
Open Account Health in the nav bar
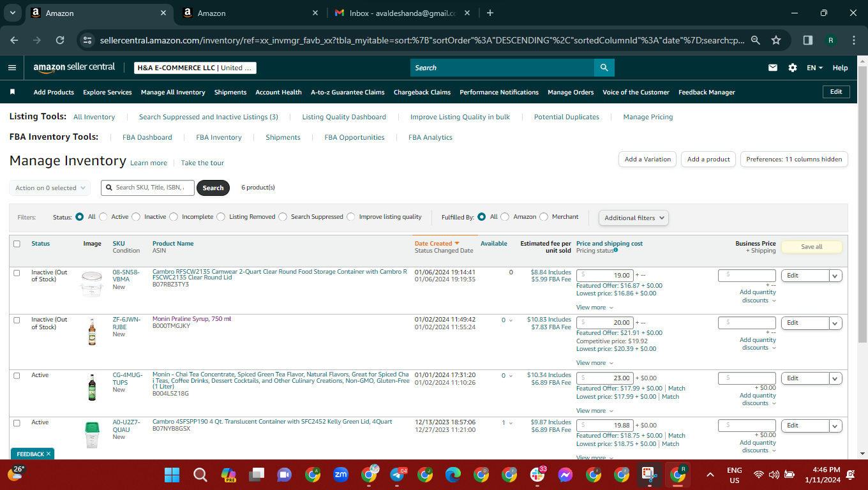pyautogui.click(x=278, y=93)
